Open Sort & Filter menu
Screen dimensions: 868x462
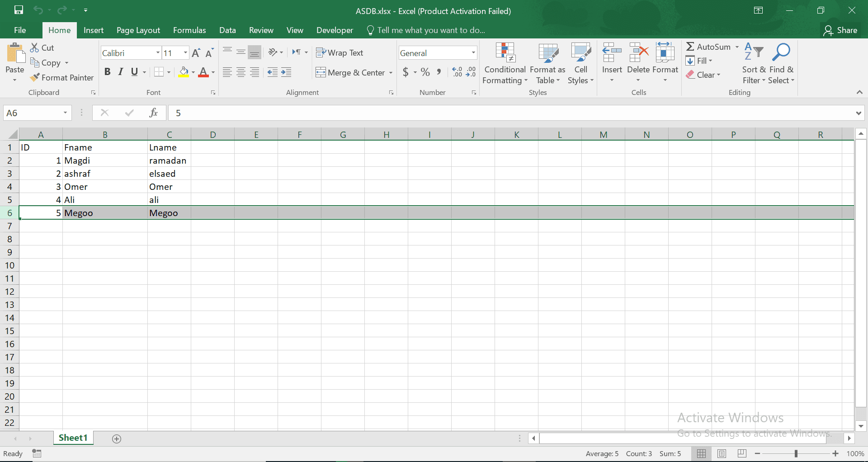pos(754,63)
